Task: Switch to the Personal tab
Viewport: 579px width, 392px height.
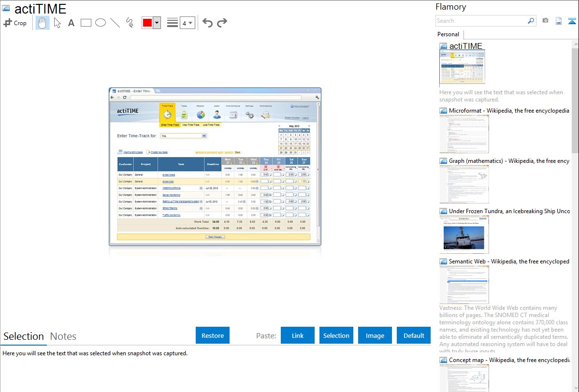Action: click(449, 34)
